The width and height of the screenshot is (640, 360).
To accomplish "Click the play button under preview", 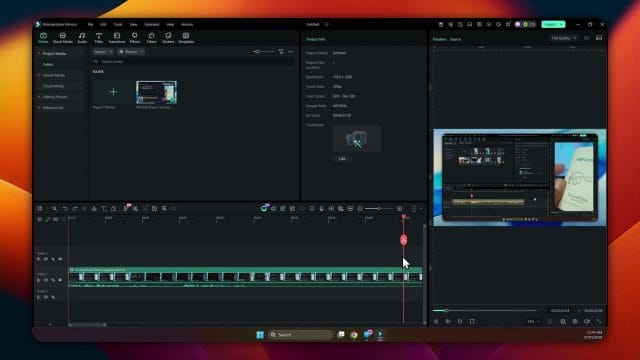I will click(460, 322).
